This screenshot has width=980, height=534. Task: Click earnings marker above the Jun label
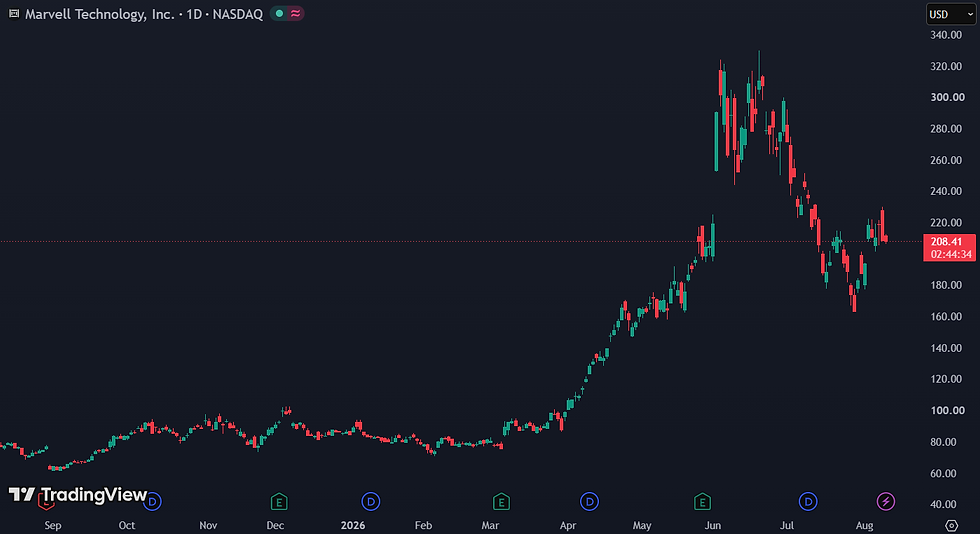coord(702,501)
